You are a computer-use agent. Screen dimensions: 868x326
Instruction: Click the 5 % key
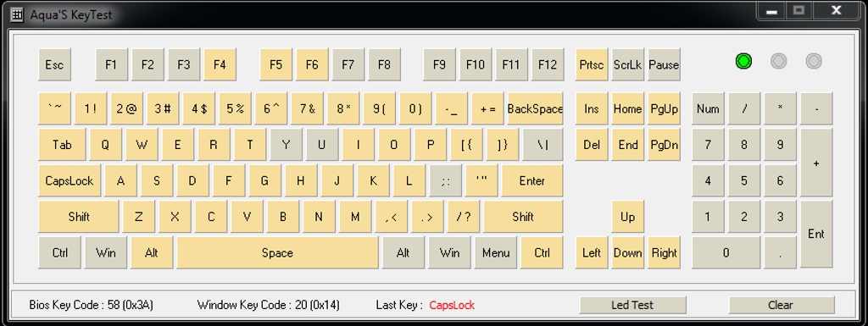coord(236,109)
